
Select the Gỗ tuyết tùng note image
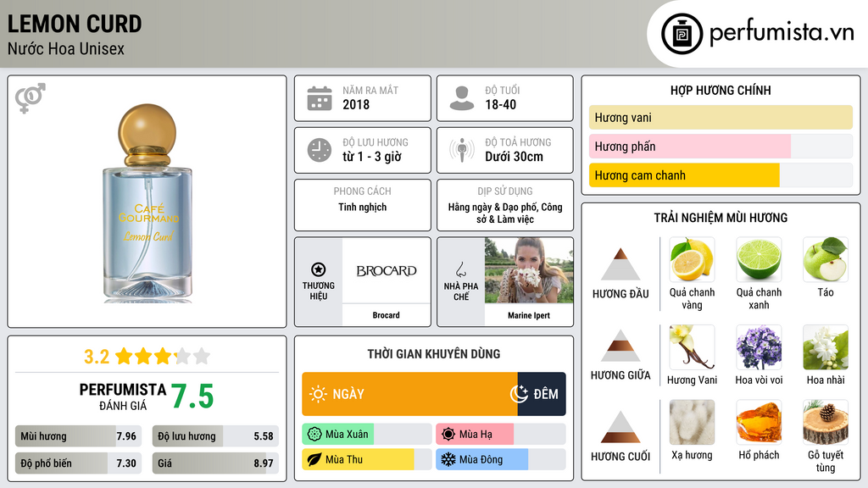pyautogui.click(x=826, y=422)
